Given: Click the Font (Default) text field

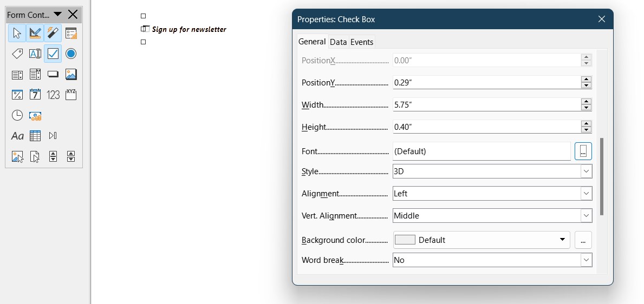Looking at the screenshot, I should click(482, 151).
